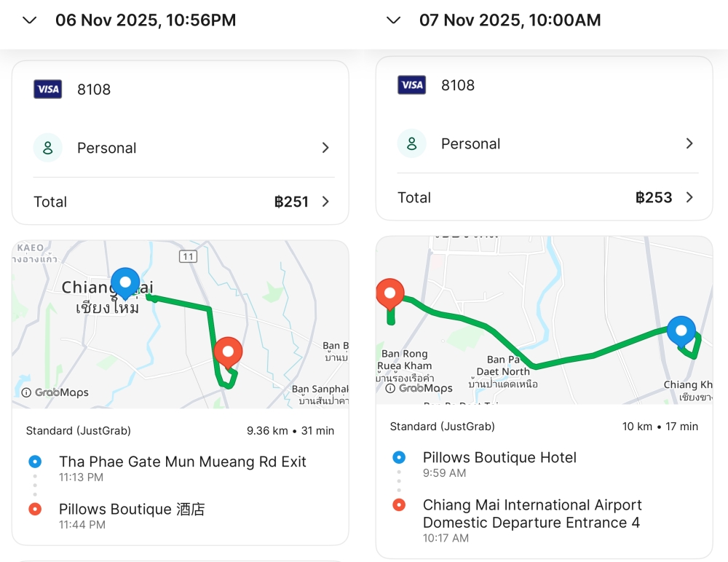The image size is (728, 562).
Task: Select Tha Phae Gate Mun Mueang Rd Exit
Action: pos(183,462)
